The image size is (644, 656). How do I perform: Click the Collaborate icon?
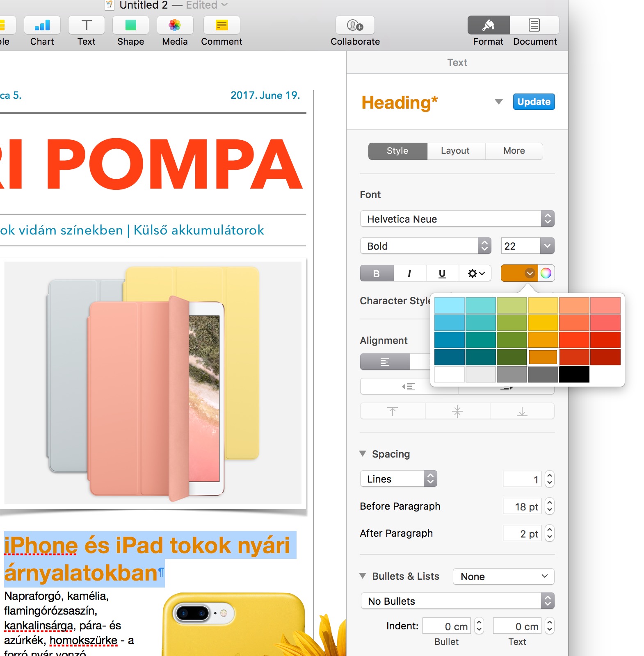tap(355, 25)
